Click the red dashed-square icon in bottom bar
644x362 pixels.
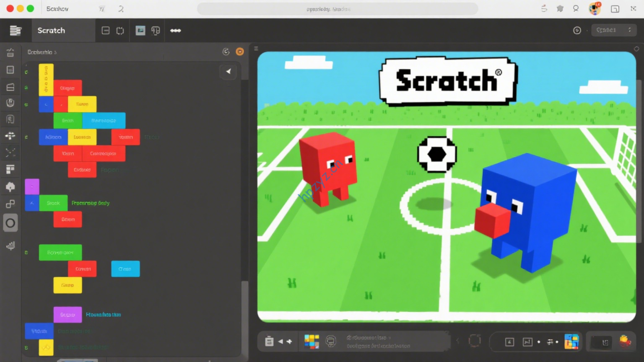coord(474,341)
